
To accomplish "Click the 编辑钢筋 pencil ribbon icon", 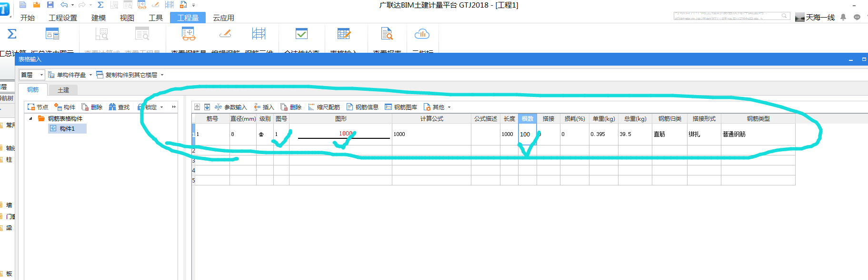I will click(225, 34).
